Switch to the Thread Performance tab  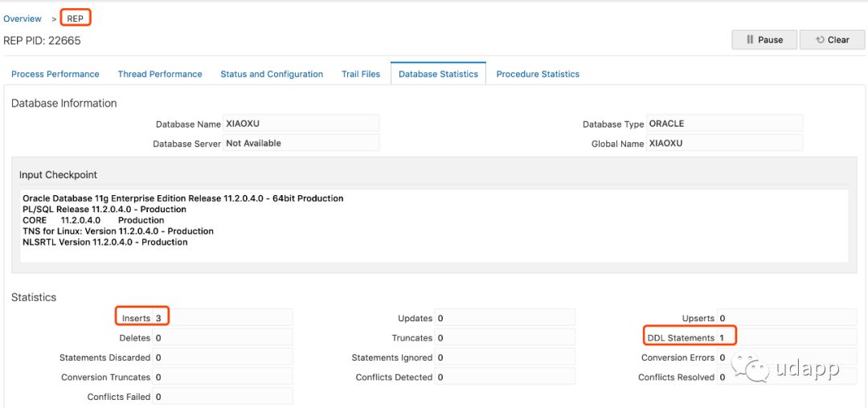[160, 74]
